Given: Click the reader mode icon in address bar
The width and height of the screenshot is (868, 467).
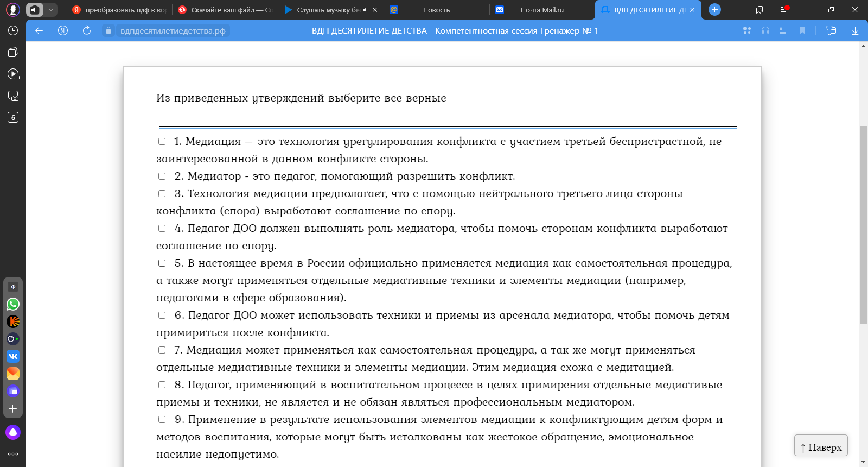Looking at the screenshot, I should click(x=783, y=30).
